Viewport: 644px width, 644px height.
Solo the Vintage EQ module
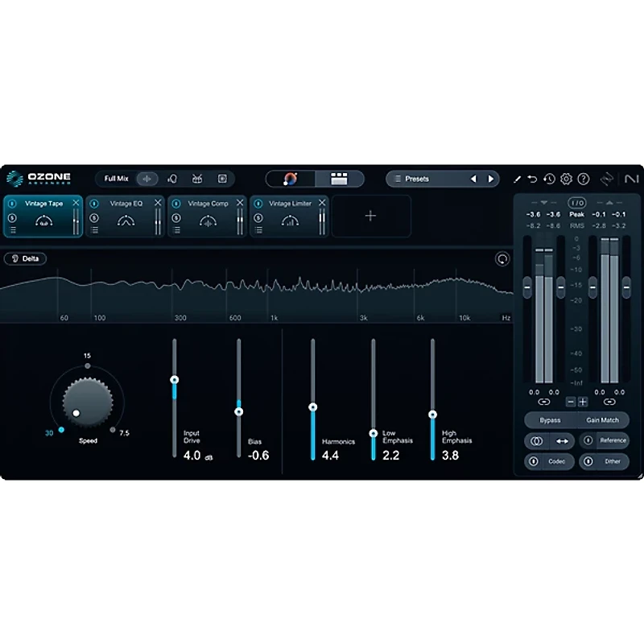pos(94,218)
